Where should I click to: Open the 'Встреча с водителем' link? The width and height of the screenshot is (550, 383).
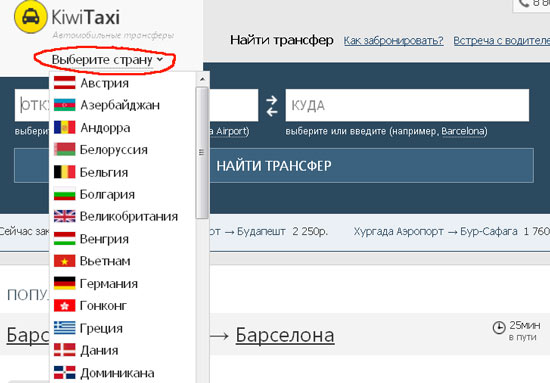point(502,41)
